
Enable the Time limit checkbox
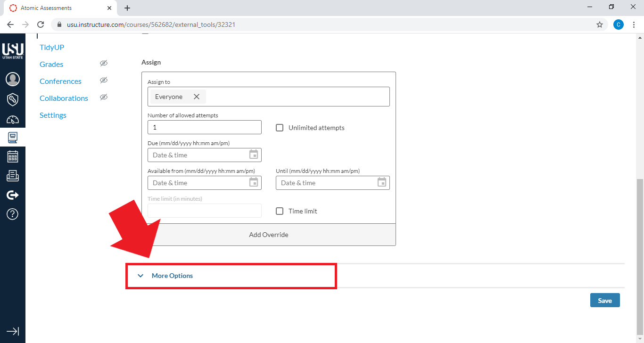pyautogui.click(x=279, y=211)
